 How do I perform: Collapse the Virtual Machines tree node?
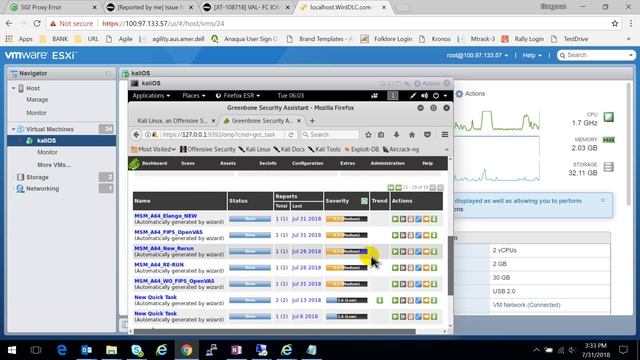(13, 129)
